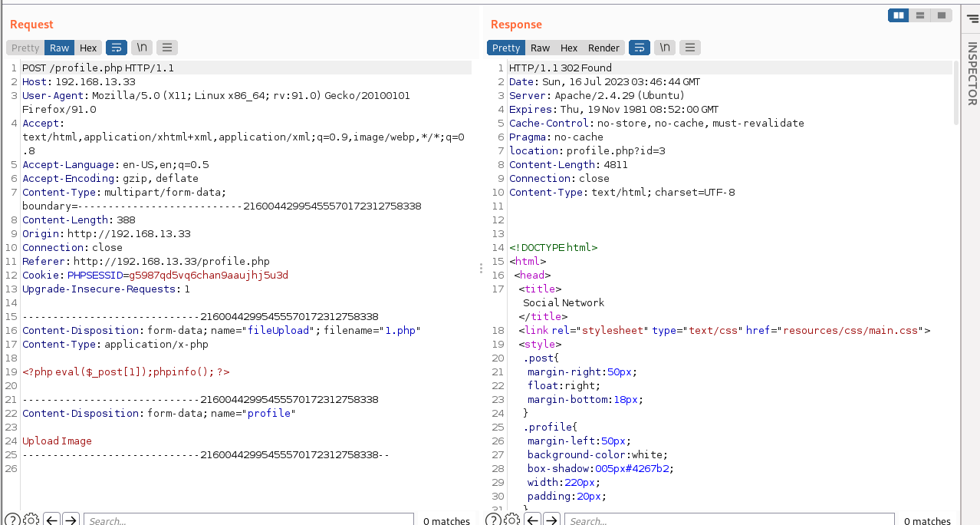Click the Origin header line
Screen dimensions: 980x525
tap(107, 233)
